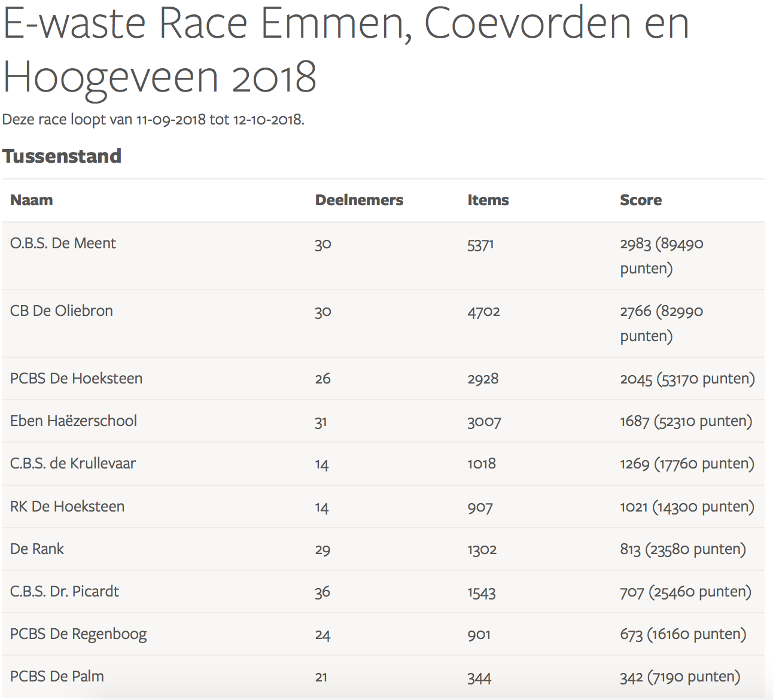Click PCBS De Hoeksteen in the table
Viewport: 773px width, 700px height.
pyautogui.click(x=76, y=379)
